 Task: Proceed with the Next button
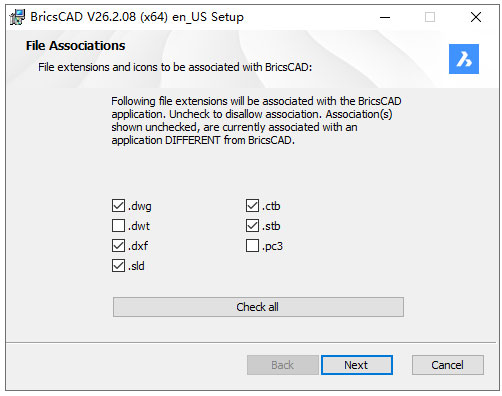pos(356,365)
